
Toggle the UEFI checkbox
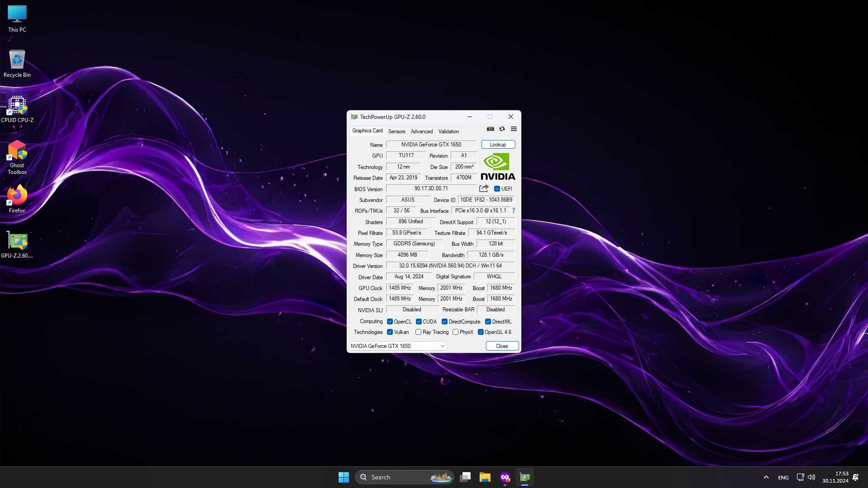[x=497, y=189]
